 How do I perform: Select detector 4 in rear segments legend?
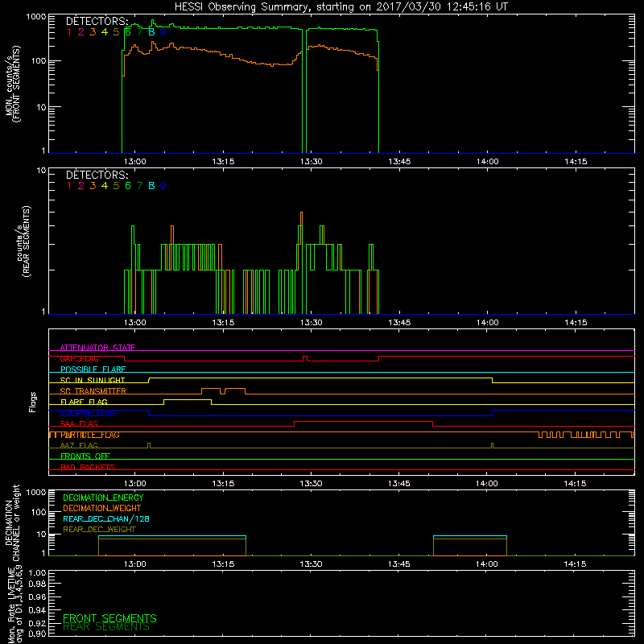(105, 186)
